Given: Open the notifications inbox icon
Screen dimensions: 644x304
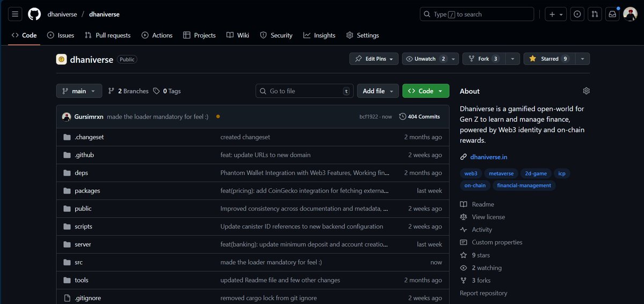Looking at the screenshot, I should [612, 14].
